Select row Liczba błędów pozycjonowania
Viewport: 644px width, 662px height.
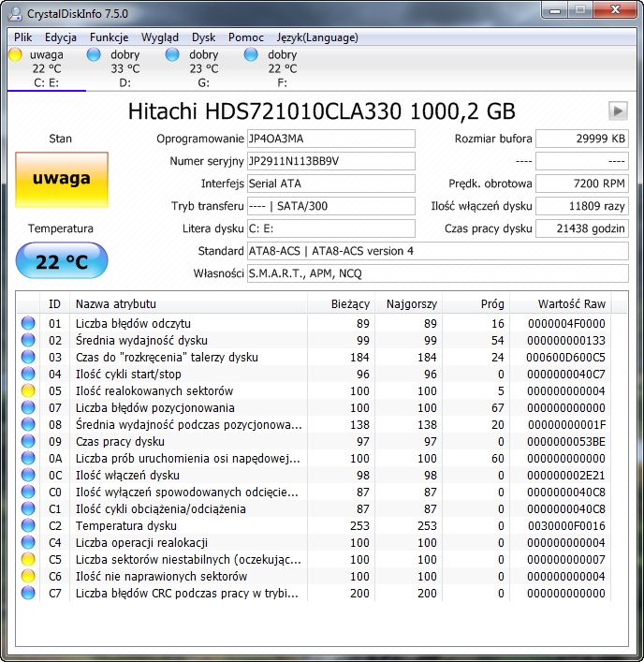(x=314, y=408)
